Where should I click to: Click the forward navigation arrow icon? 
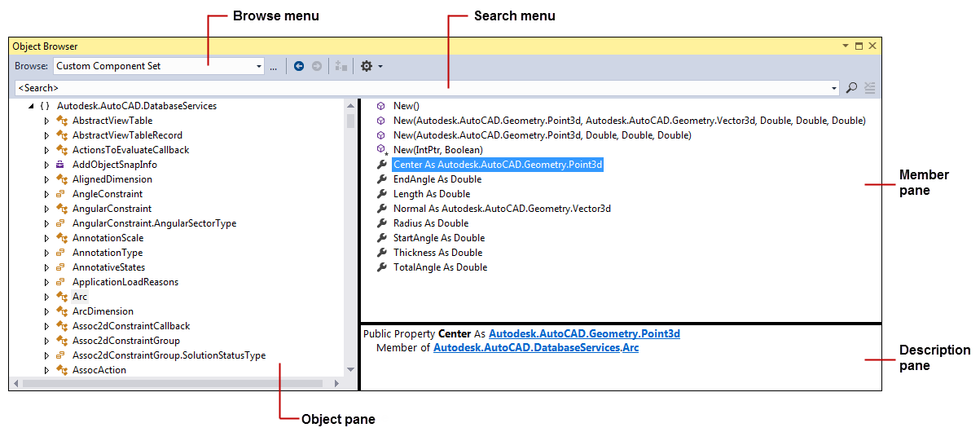(317, 66)
